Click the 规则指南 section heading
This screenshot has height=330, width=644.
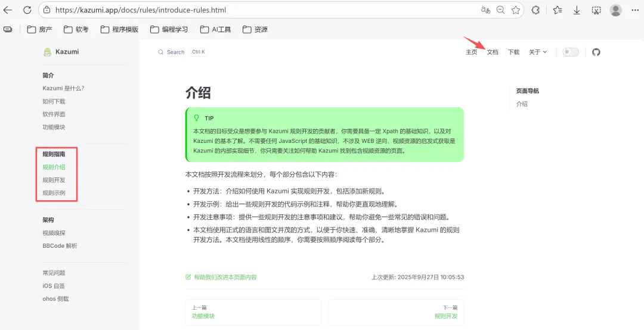(54, 154)
